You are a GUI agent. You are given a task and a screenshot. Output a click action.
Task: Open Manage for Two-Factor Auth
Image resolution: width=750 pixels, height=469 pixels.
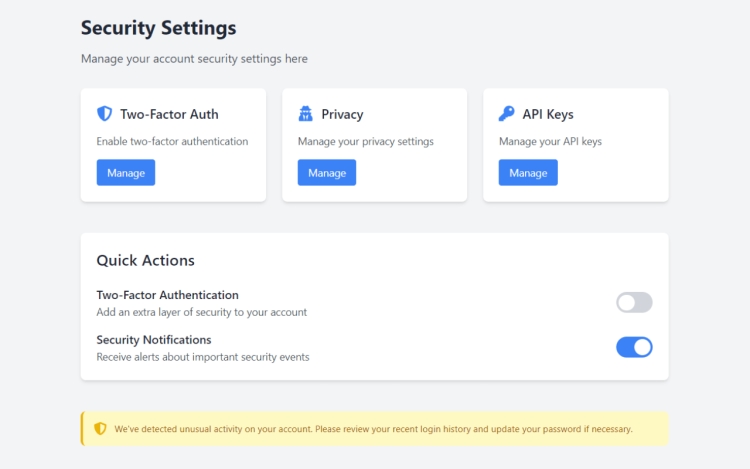tap(126, 173)
